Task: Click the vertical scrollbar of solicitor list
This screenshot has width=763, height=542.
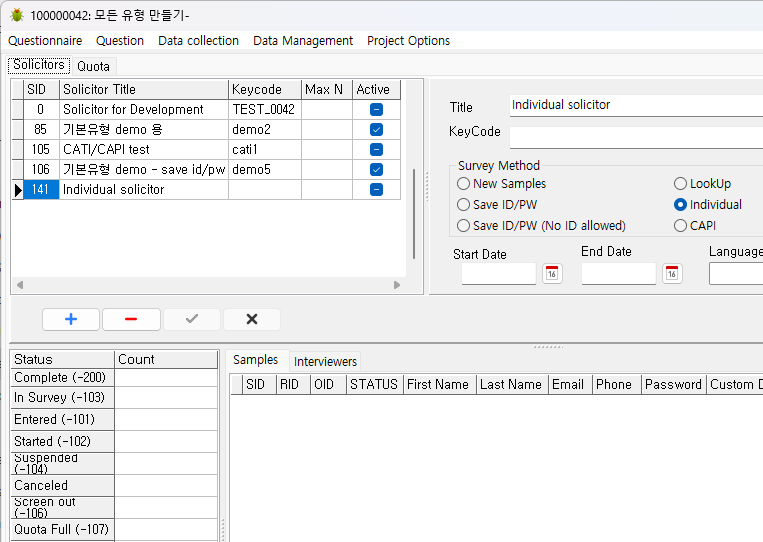Action: pyautogui.click(x=414, y=214)
